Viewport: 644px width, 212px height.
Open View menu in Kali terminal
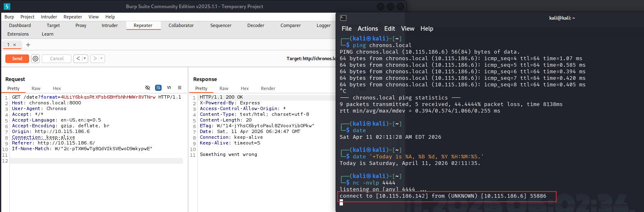pyautogui.click(x=407, y=29)
